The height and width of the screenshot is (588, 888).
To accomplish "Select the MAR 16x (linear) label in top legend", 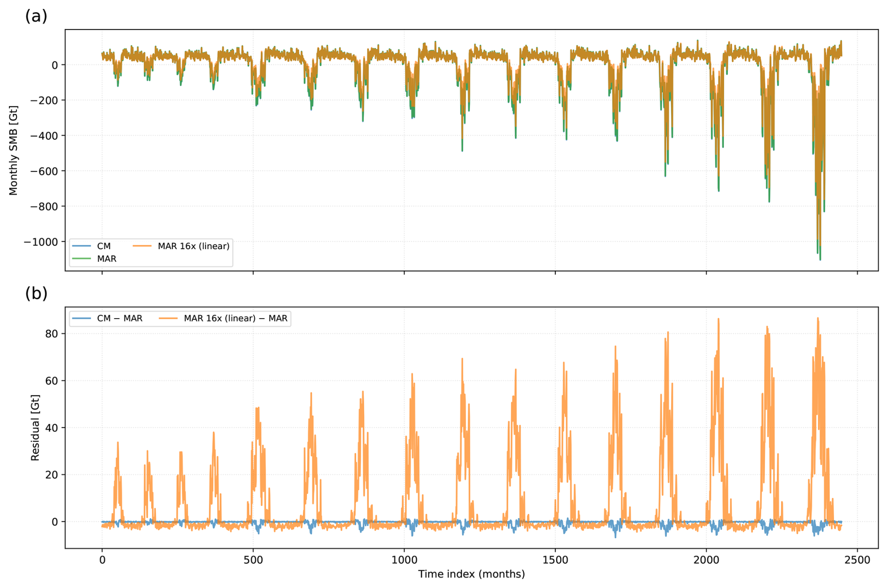I will coord(193,246).
